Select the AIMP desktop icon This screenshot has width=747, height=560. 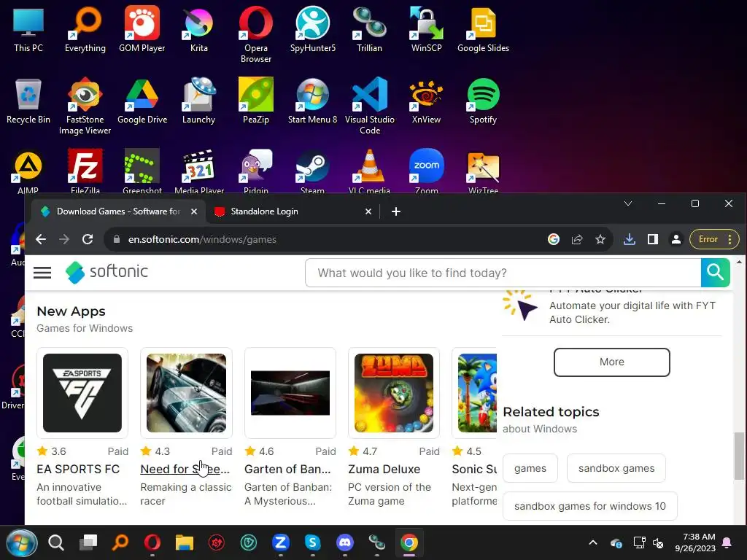point(28,171)
